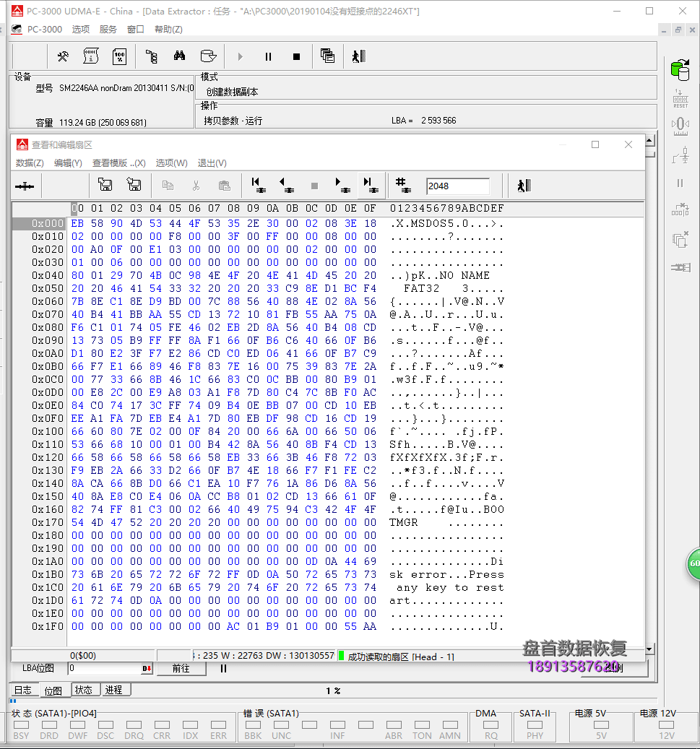Click the go to sector number icon
Screen dimensions: 700x749
pos(403,186)
